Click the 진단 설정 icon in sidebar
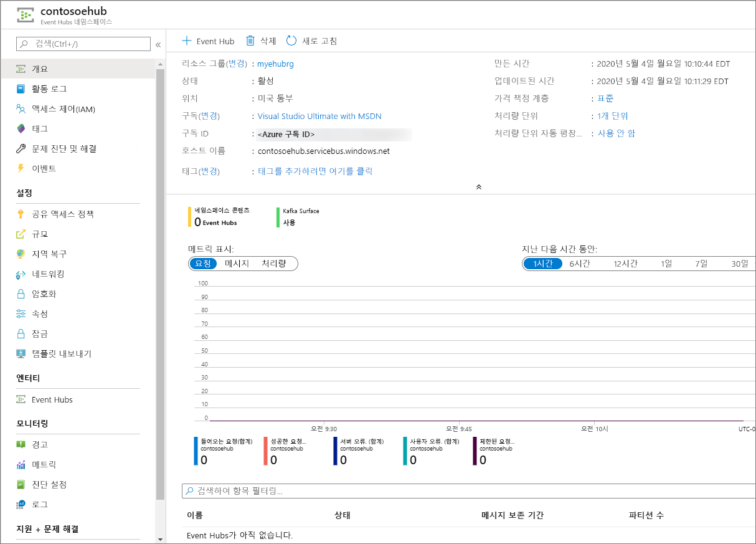 21,485
